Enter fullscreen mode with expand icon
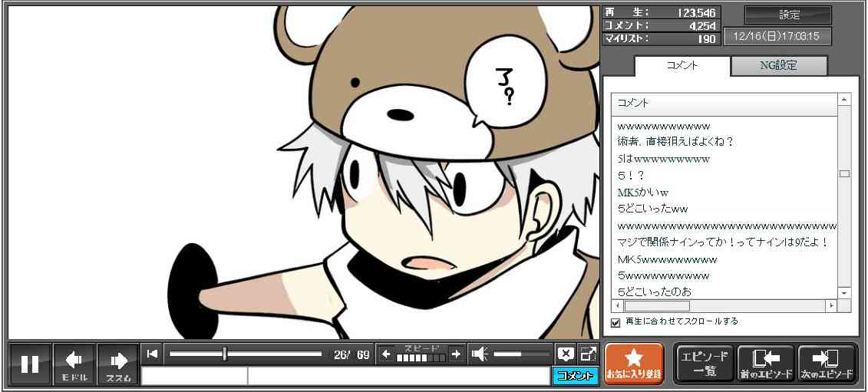 588,354
